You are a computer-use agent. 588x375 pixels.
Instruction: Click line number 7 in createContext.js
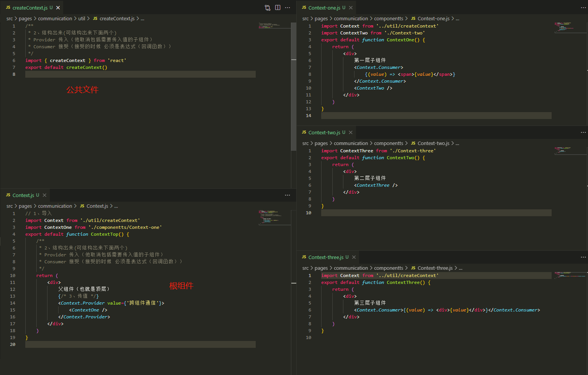tap(14, 67)
